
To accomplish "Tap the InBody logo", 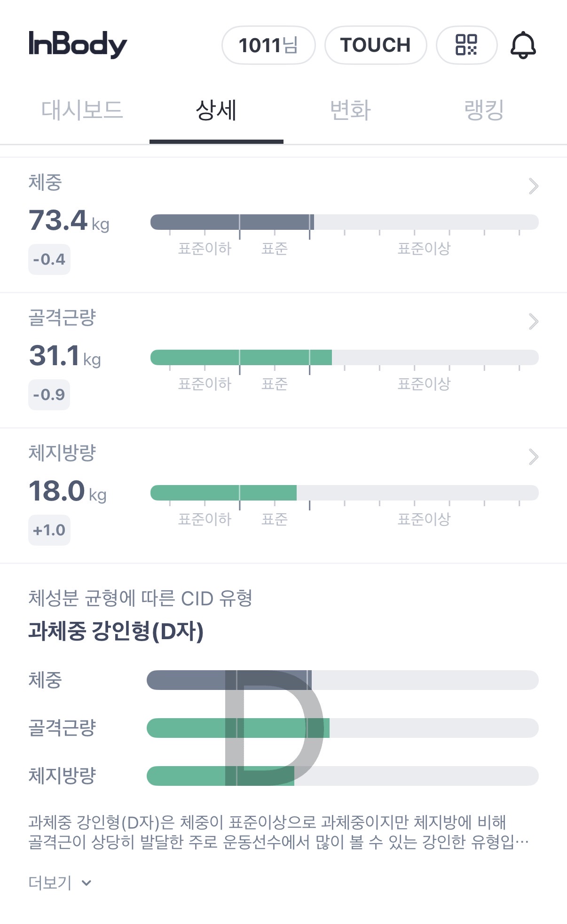I will [x=78, y=45].
